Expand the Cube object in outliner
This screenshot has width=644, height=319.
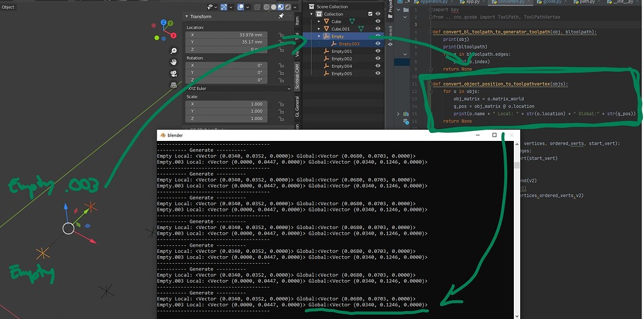point(319,21)
